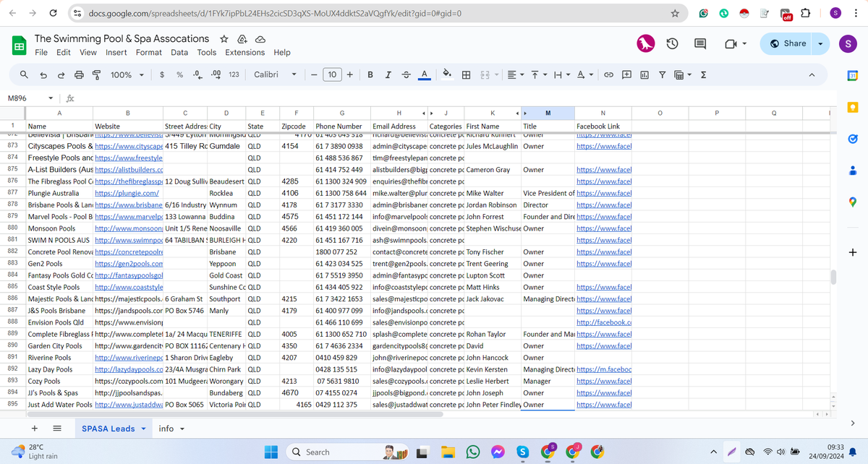This screenshot has height=464, width=868.
Task: Open the fill color bucket
Action: tap(447, 74)
